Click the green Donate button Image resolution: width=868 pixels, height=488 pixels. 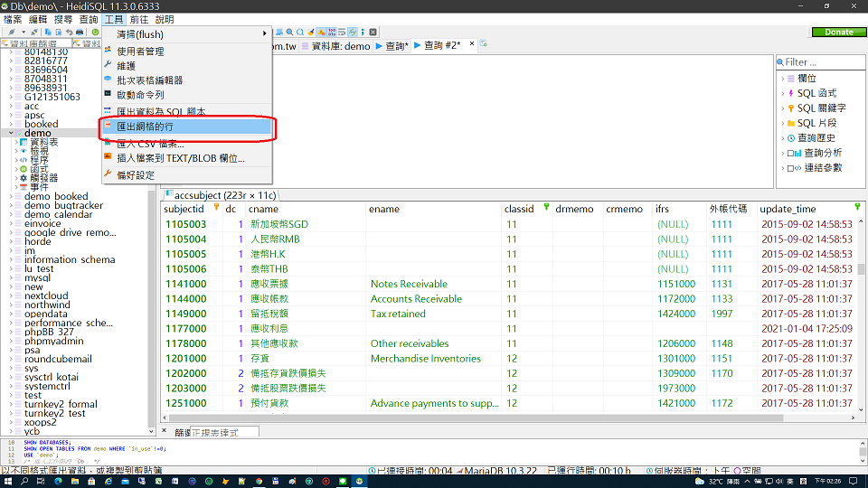click(x=839, y=33)
